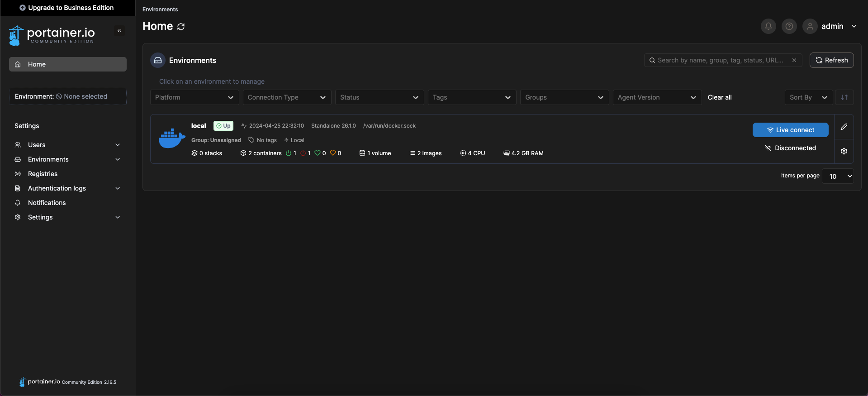The image size is (868, 396).
Task: Open Settings in the sidebar menu
Action: 68,217
